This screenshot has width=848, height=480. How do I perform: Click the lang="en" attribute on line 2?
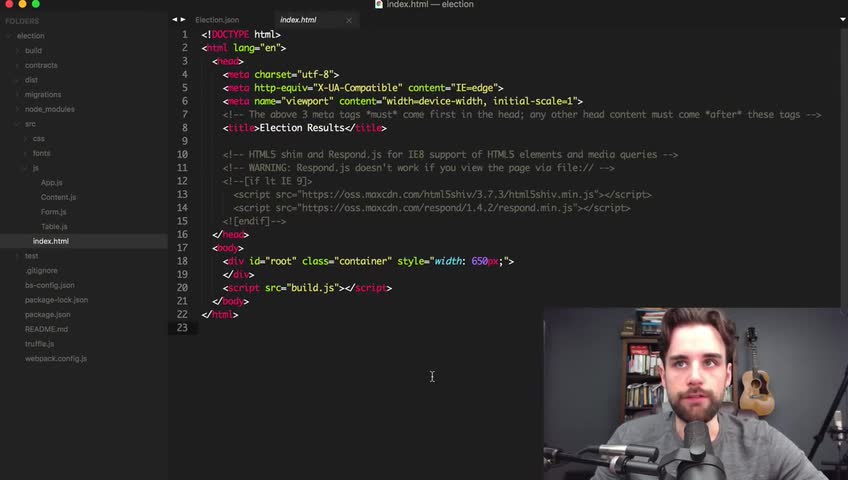point(256,48)
